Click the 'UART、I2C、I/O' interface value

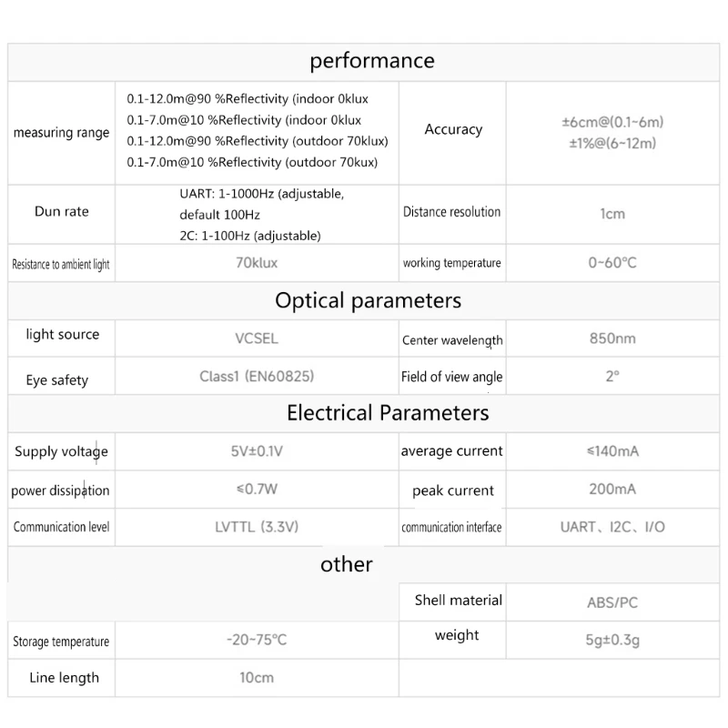(x=612, y=527)
